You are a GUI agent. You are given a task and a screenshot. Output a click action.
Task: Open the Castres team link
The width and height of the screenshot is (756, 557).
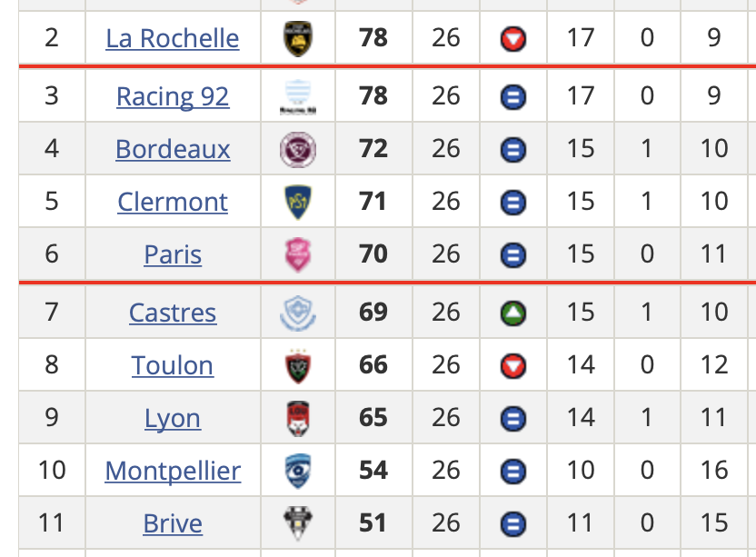173,313
